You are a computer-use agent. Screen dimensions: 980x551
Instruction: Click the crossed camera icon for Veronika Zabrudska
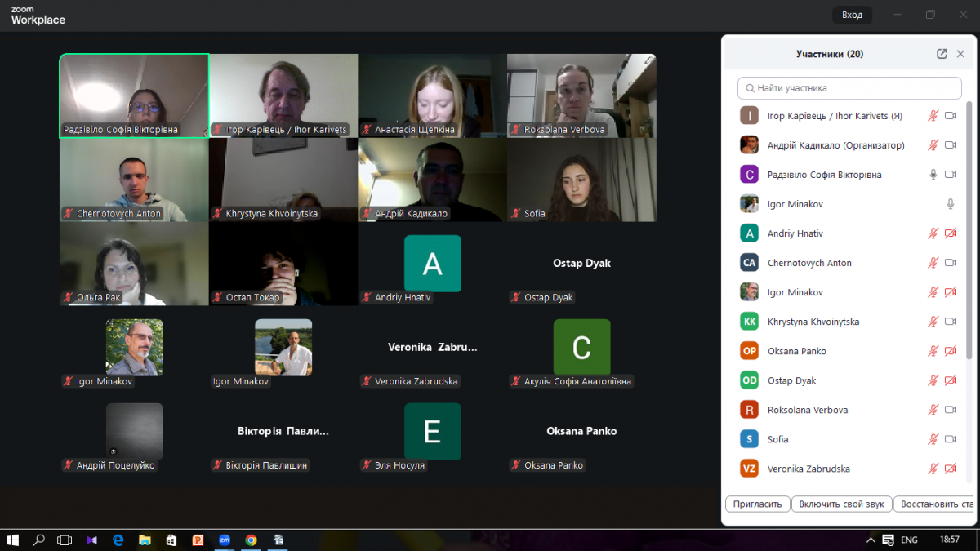[x=951, y=469]
